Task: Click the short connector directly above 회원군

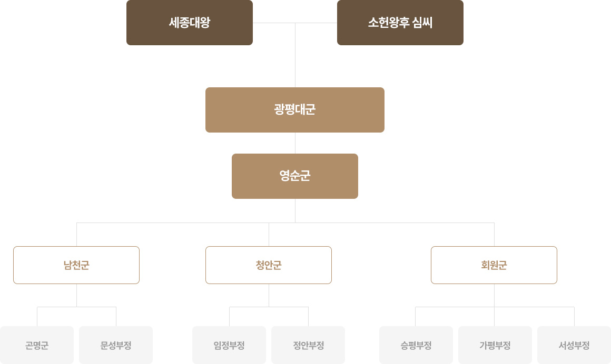Action: (x=494, y=235)
